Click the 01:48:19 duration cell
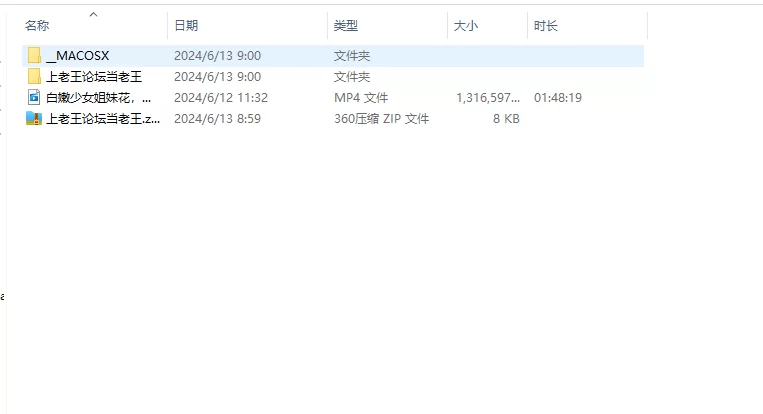763x414 pixels. click(x=558, y=97)
